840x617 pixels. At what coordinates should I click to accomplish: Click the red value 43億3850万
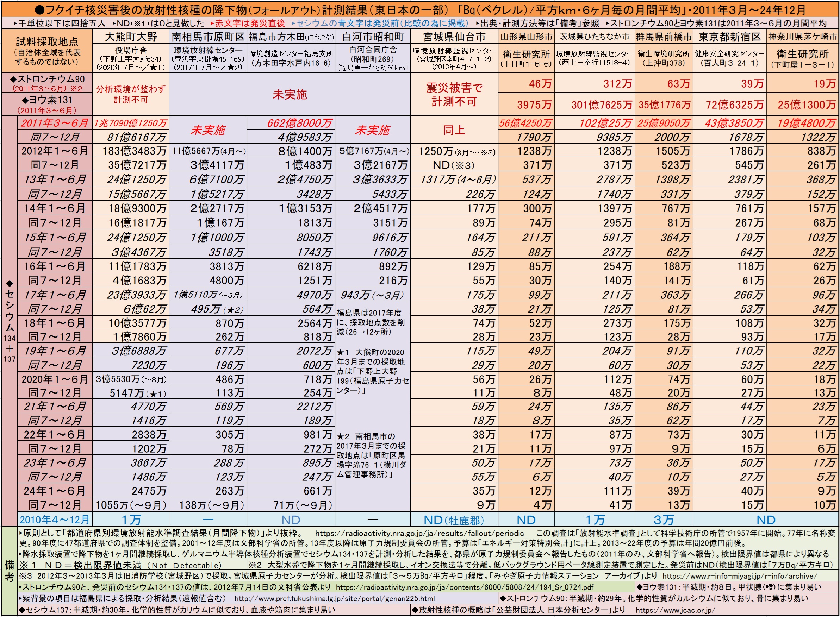pyautogui.click(x=734, y=122)
